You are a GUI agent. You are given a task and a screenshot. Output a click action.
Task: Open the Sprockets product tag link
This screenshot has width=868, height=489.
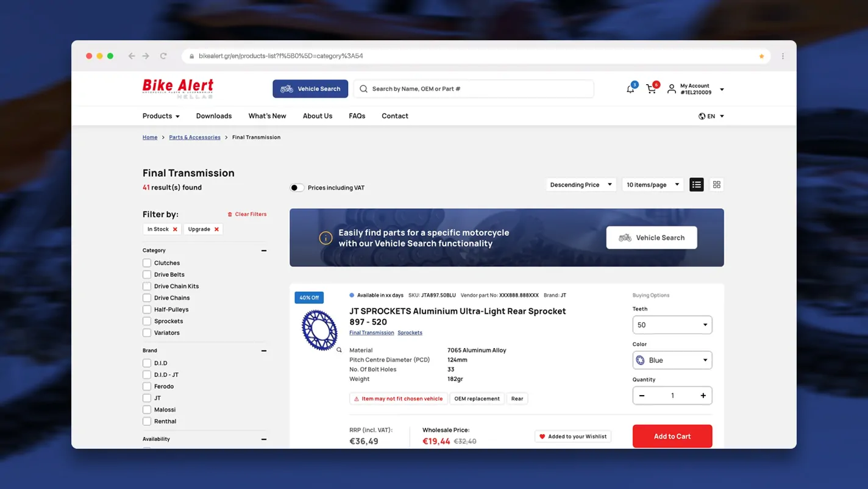(x=410, y=333)
